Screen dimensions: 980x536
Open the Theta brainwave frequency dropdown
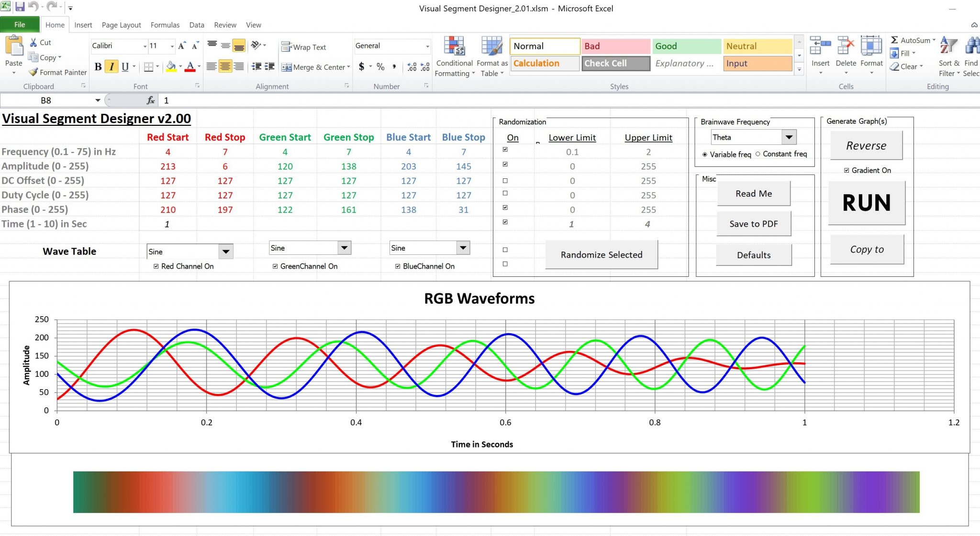click(789, 137)
